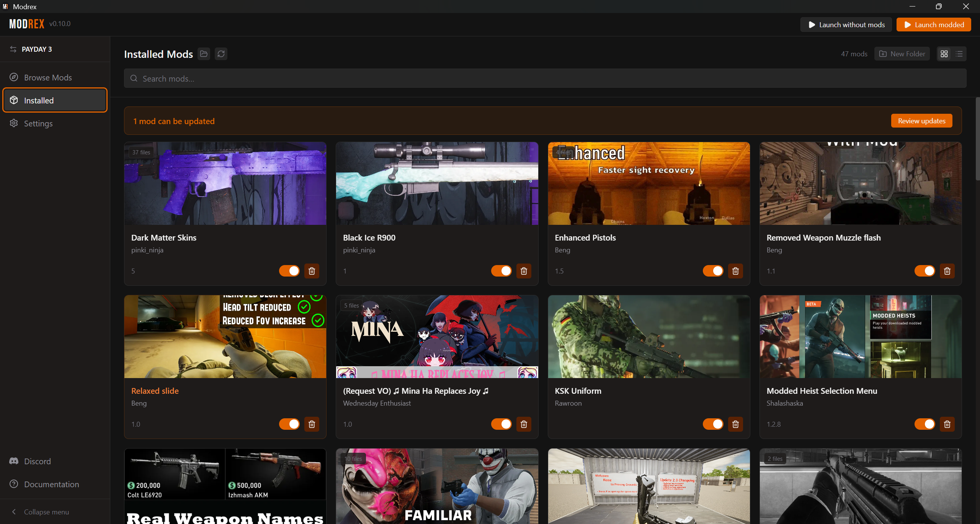The width and height of the screenshot is (980, 524).
Task: Open the Dark Matter Skins thumbnail
Action: 225,183
